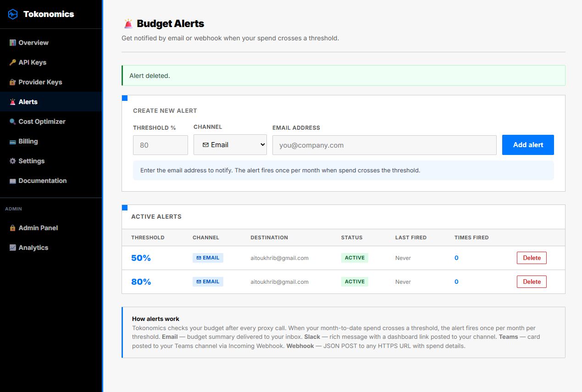The width and height of the screenshot is (582, 392).
Task: Click the 'CREATE NEW ALERT' heading
Action: [x=165, y=110]
